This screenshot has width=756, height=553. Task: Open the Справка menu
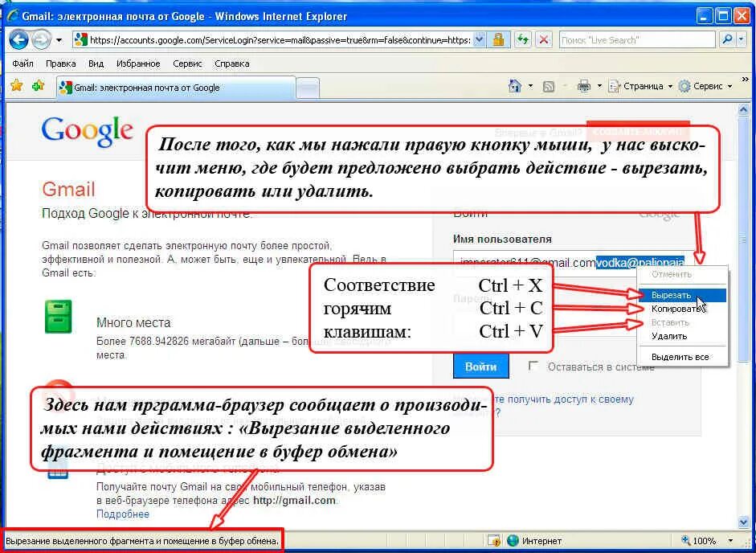232,63
